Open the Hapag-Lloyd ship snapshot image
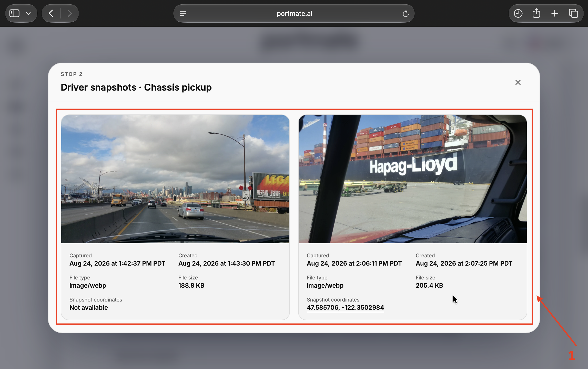 click(x=412, y=179)
